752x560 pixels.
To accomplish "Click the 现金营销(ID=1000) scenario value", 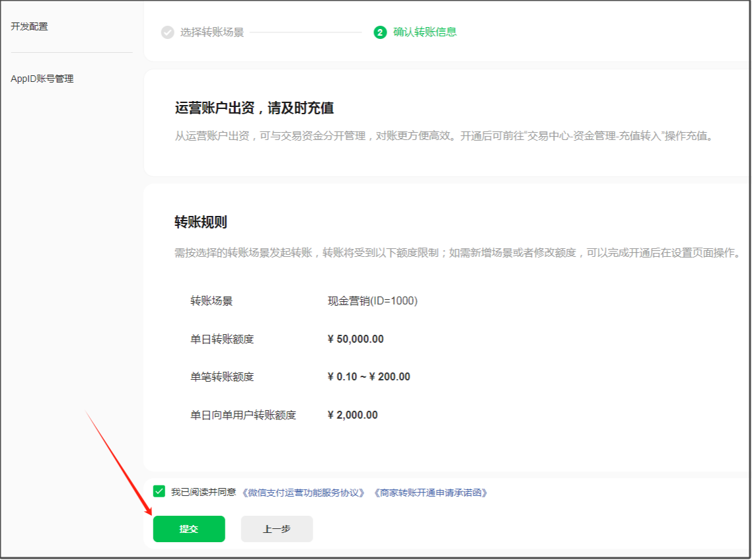I will pos(373,301).
